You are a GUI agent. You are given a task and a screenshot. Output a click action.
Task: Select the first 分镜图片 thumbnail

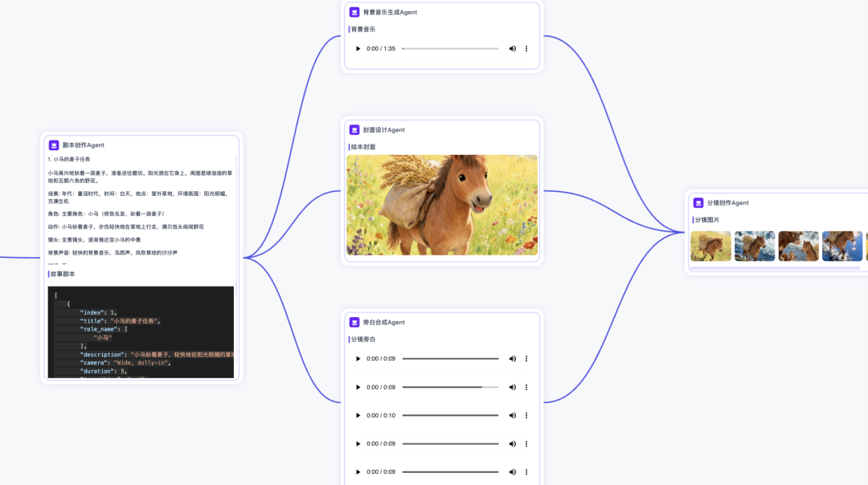(x=710, y=247)
